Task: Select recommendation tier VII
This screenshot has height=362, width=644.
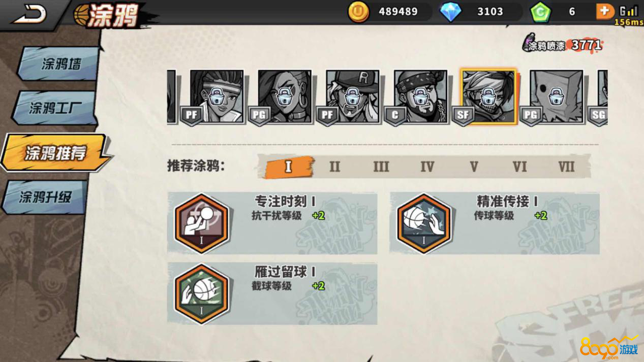Action: point(566,167)
